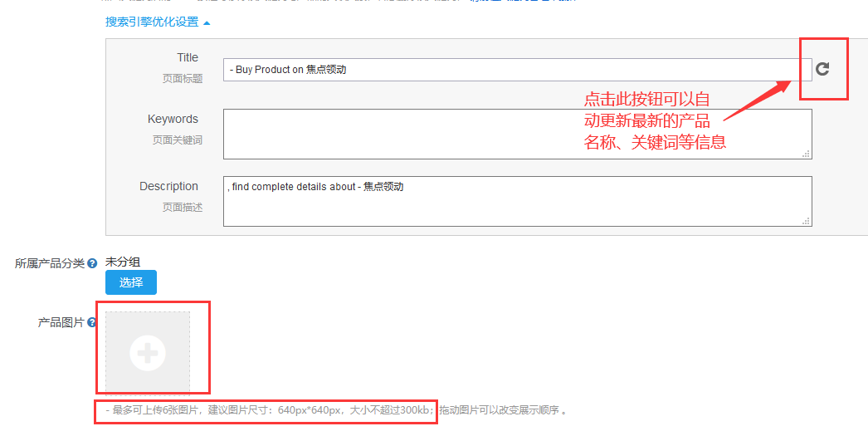Click the help icon next to 产品图片
868x436 pixels.
tap(92, 323)
